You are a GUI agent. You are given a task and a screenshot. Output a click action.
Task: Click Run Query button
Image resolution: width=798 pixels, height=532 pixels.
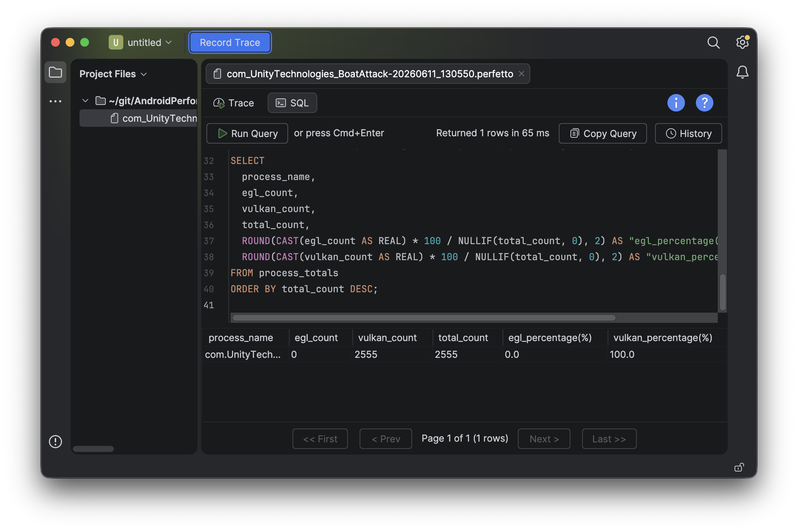(247, 133)
